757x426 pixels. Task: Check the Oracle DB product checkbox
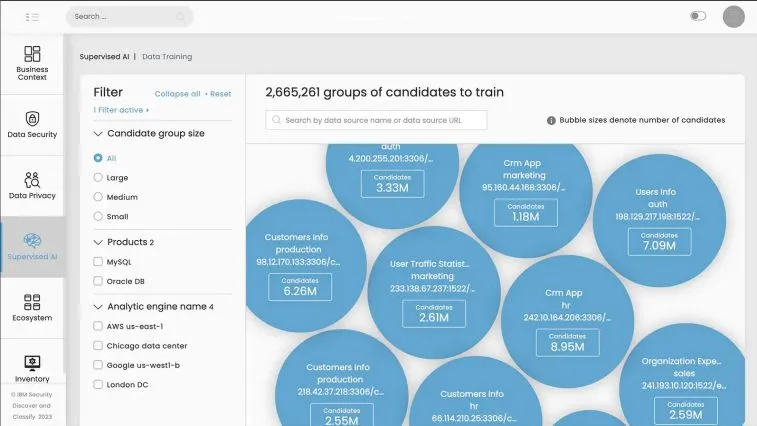(98, 281)
